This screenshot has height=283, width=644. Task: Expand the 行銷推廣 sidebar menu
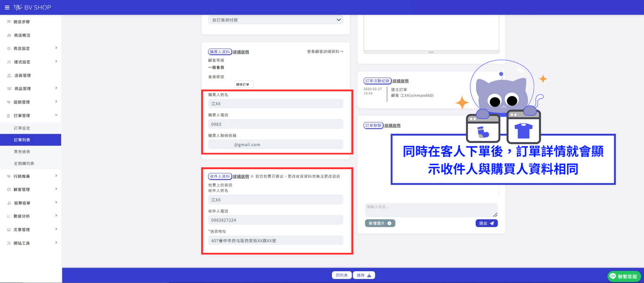coord(31,176)
